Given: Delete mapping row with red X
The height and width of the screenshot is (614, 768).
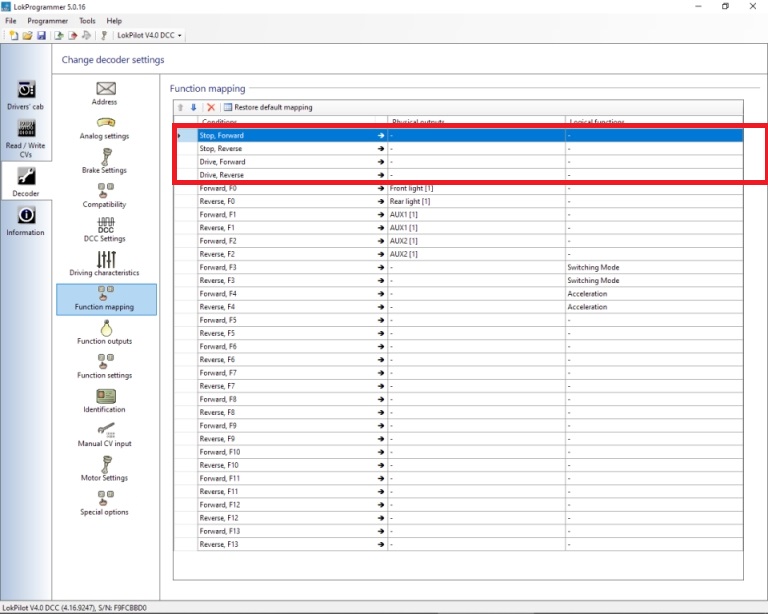Looking at the screenshot, I should (211, 107).
